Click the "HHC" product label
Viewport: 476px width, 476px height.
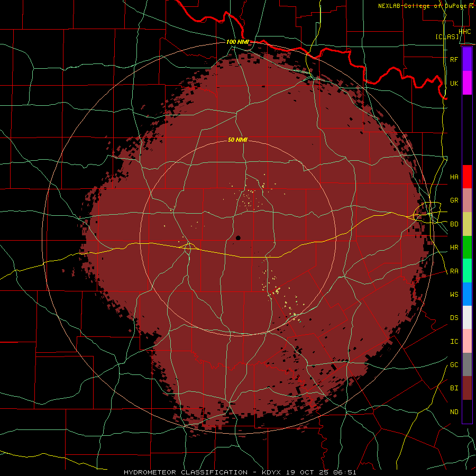pos(464,32)
